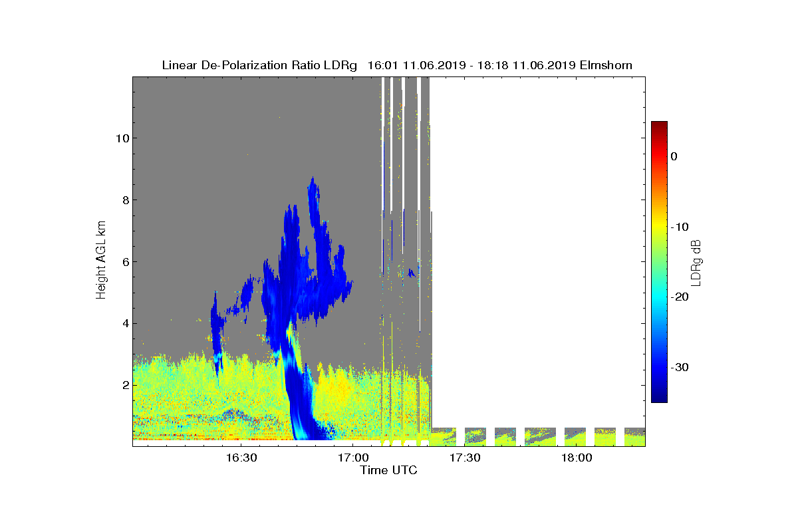Click the yellow -10 region of colorbar
Viewport: 798px width, 532px height.
coord(659,227)
